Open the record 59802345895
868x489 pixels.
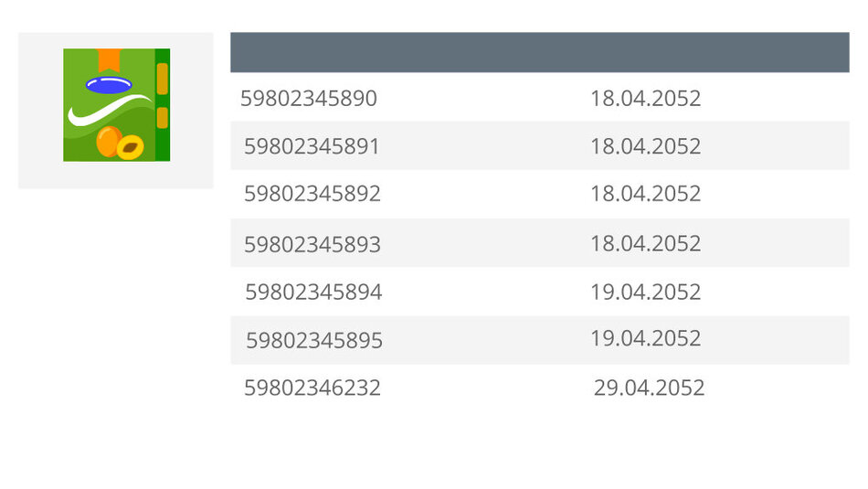(x=314, y=340)
